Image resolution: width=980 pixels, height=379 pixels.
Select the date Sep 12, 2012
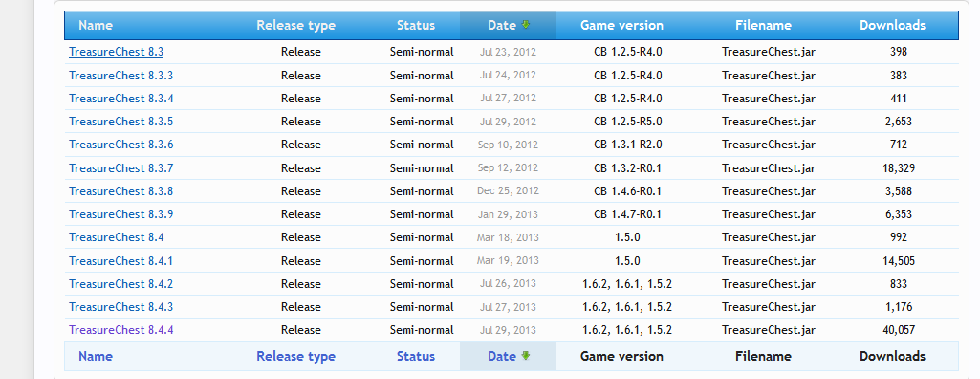click(508, 167)
